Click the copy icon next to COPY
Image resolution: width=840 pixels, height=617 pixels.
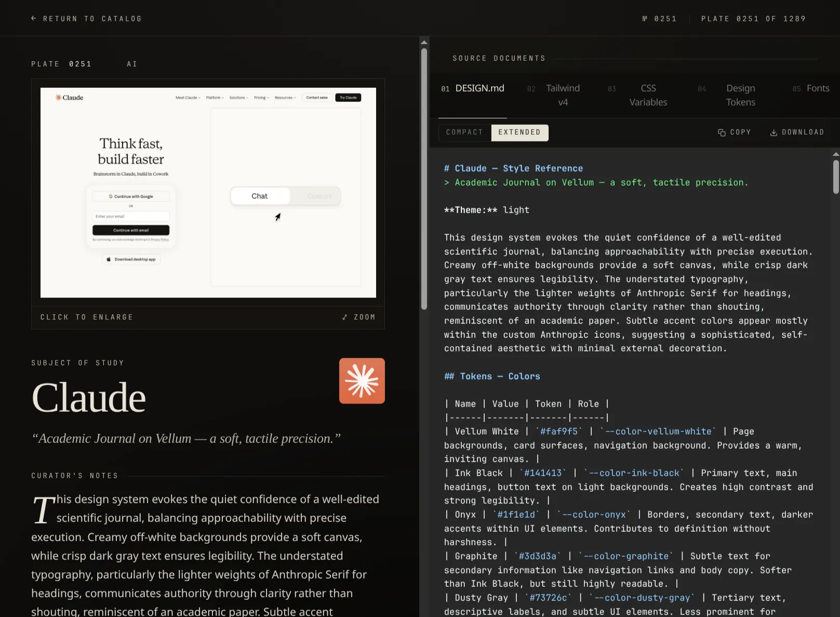click(722, 133)
